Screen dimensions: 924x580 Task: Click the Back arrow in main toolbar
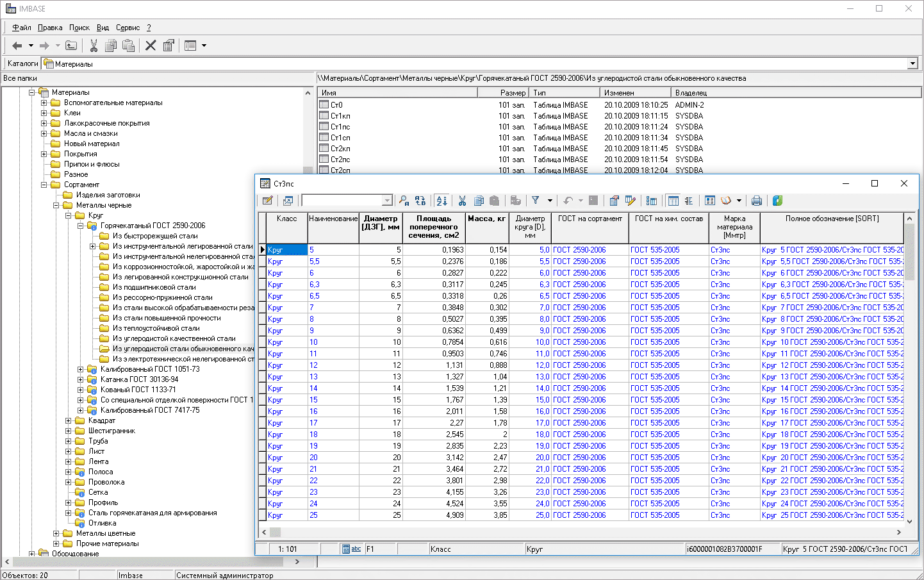click(x=17, y=46)
